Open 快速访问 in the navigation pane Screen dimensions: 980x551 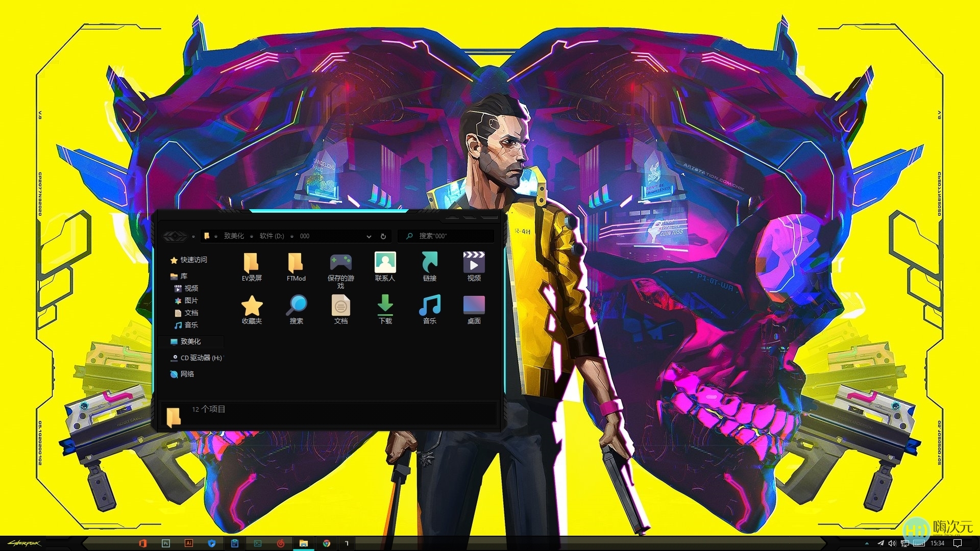pyautogui.click(x=193, y=260)
